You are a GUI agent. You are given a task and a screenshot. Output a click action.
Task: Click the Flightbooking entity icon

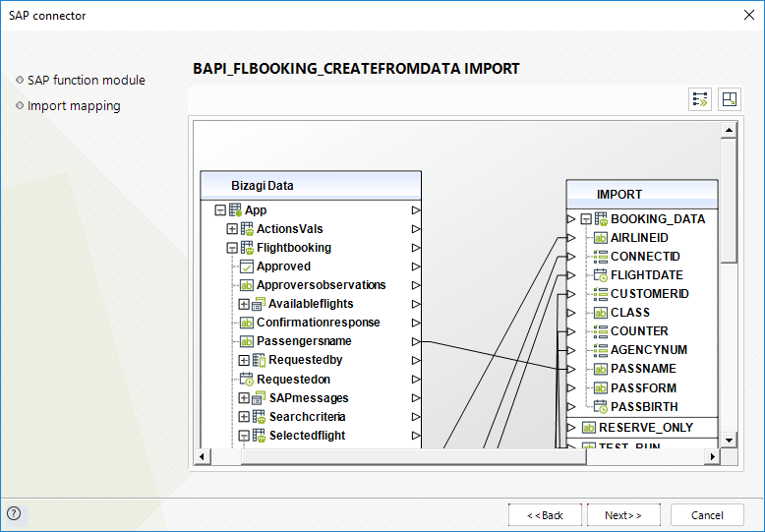(247, 248)
